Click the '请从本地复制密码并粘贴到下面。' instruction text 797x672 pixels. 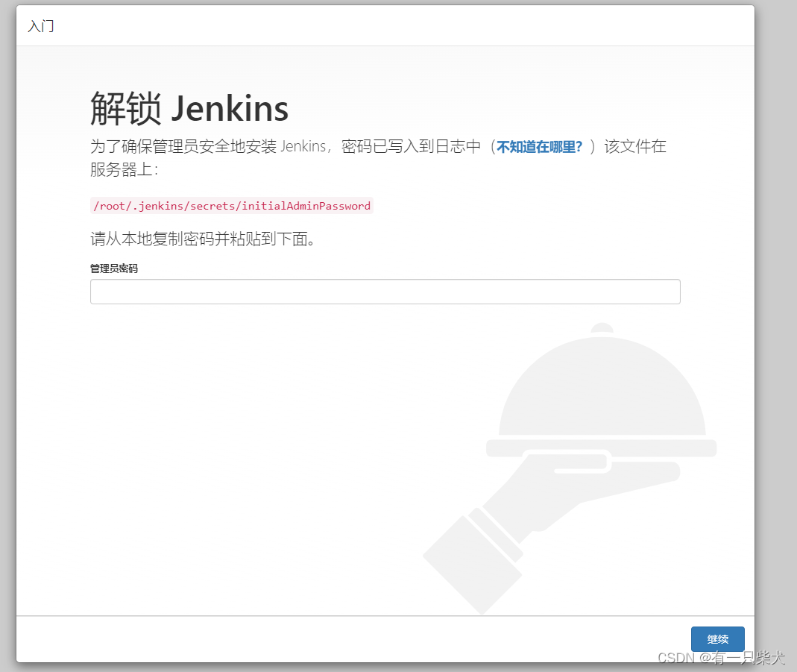coord(203,239)
